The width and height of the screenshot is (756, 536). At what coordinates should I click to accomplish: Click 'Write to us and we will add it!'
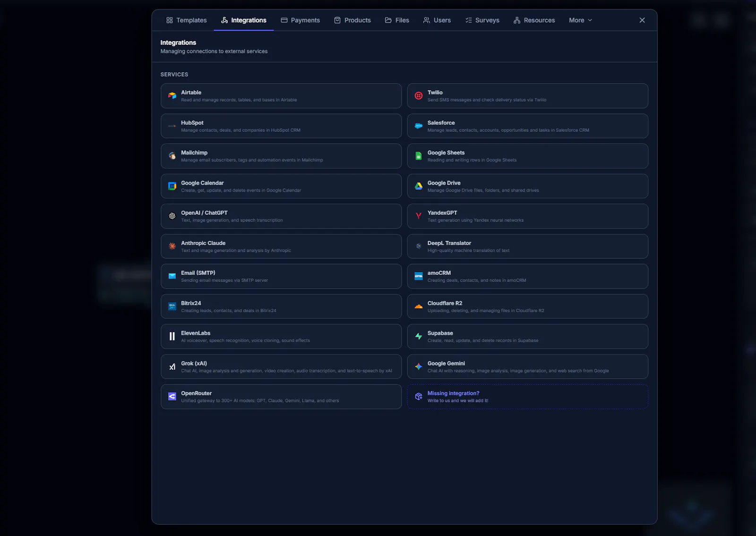tap(458, 400)
